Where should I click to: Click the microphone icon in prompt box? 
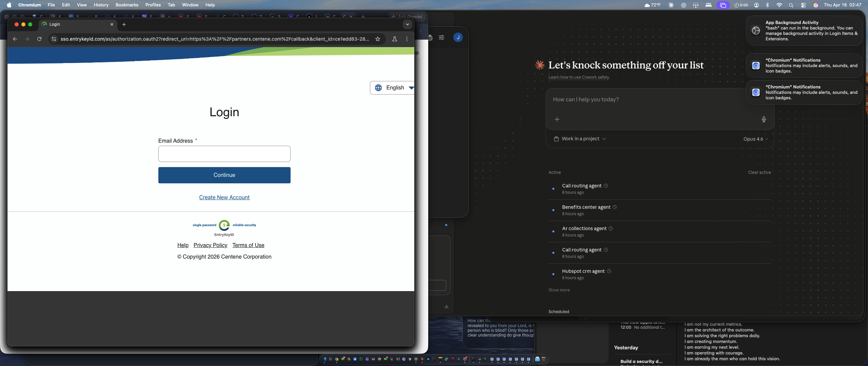click(764, 119)
